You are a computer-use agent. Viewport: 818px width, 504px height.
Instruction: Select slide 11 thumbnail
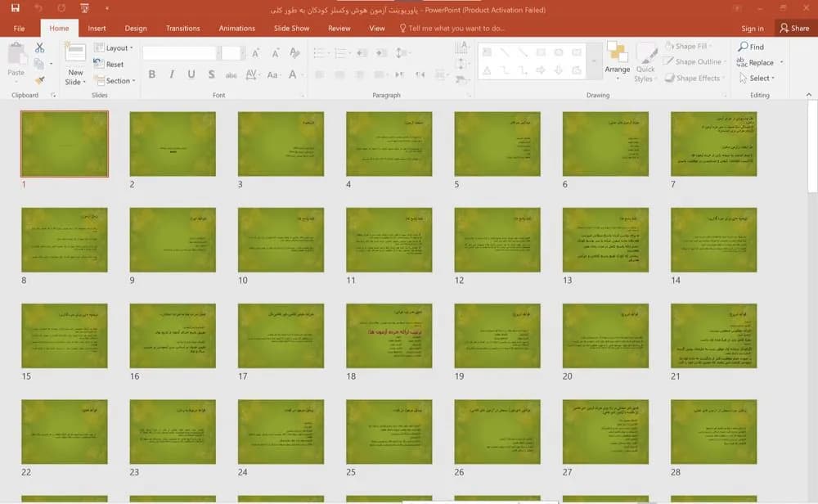tap(389, 240)
